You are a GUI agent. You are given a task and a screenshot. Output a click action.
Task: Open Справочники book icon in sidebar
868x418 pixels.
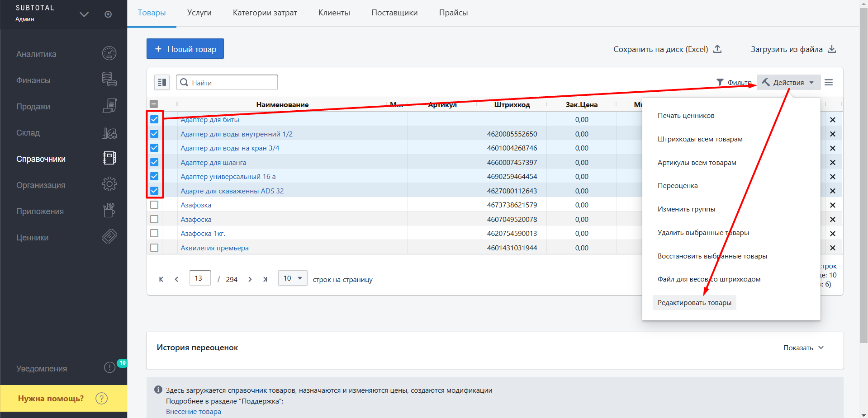[x=109, y=158]
